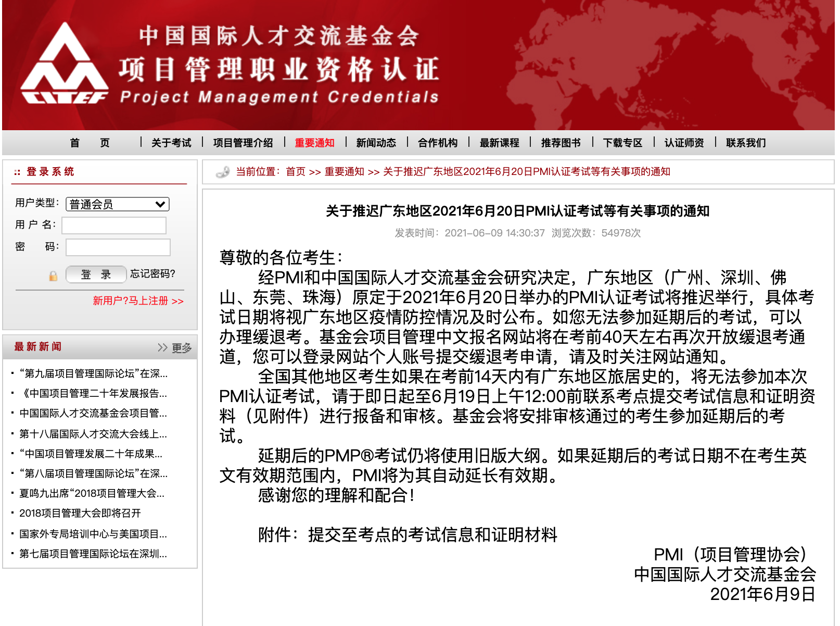Click the 忘记密码? link
The height and width of the screenshot is (626, 840).
point(152,274)
